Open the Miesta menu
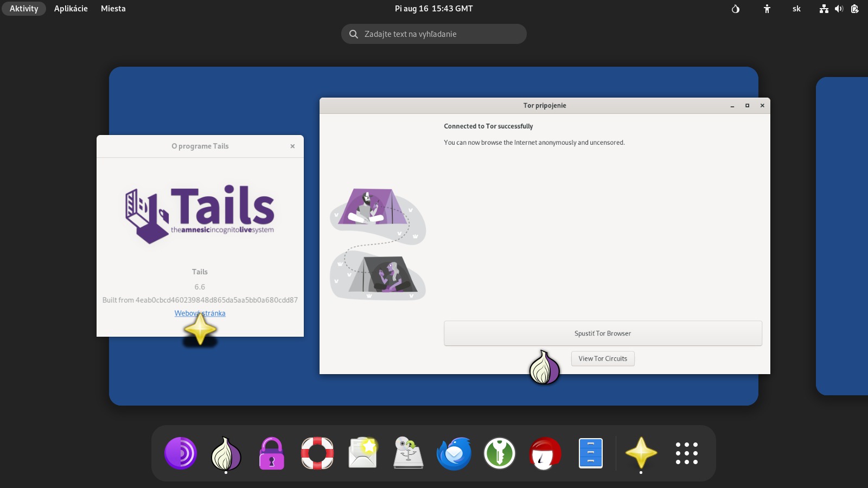This screenshot has width=868, height=488. point(113,9)
